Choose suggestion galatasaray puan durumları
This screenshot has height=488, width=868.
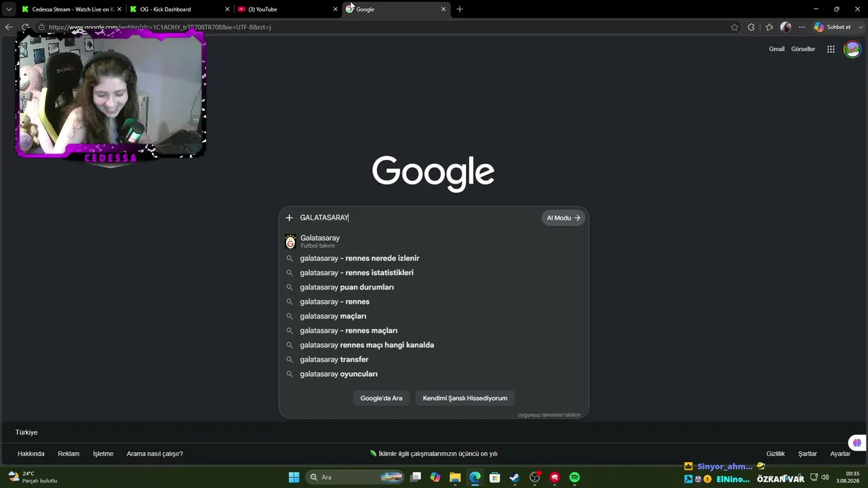coord(434,287)
